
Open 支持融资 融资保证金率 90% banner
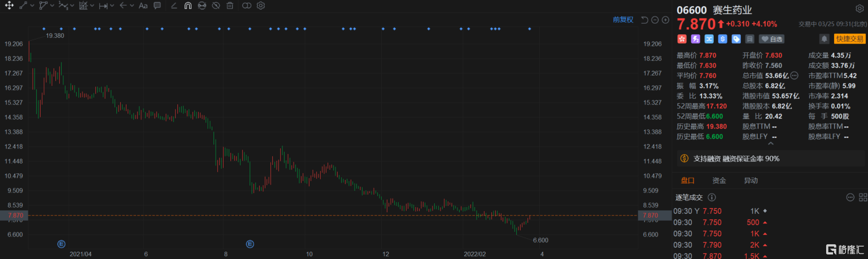click(x=770, y=159)
